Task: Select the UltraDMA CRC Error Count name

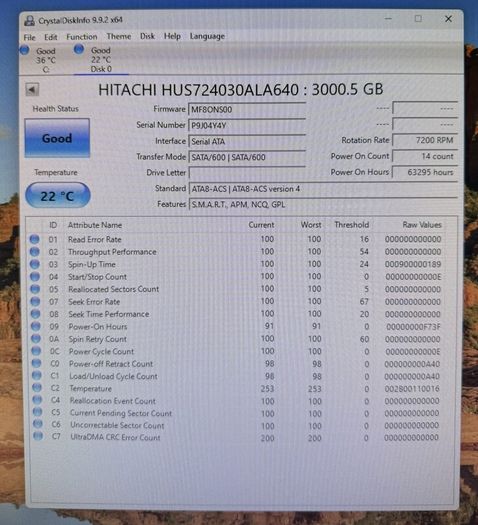Action: pos(115,437)
